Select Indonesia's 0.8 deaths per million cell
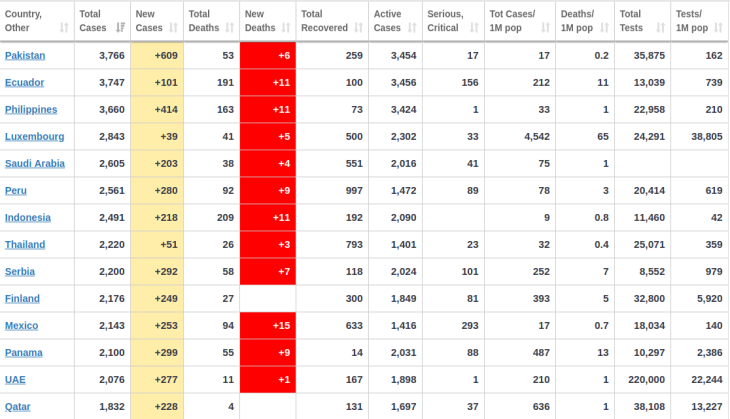This screenshot has width=730, height=419. 585,217
